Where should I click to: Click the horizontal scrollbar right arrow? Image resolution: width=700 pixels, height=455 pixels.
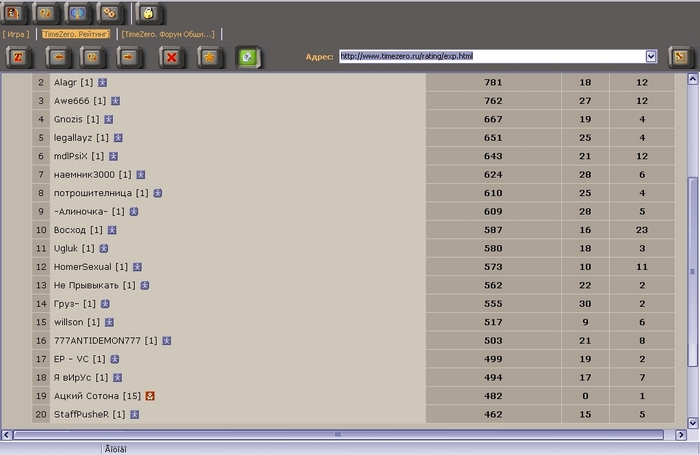681,434
